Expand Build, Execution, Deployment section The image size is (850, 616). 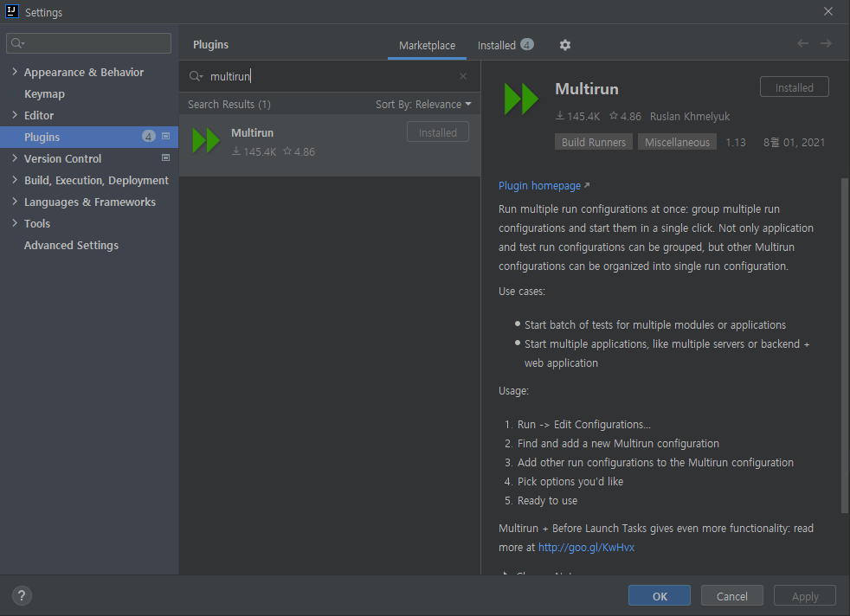(15, 180)
